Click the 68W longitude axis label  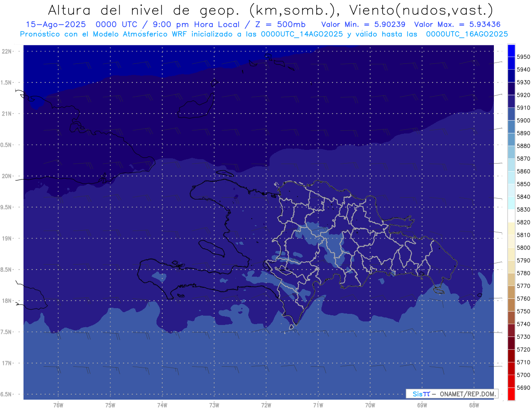click(x=473, y=405)
